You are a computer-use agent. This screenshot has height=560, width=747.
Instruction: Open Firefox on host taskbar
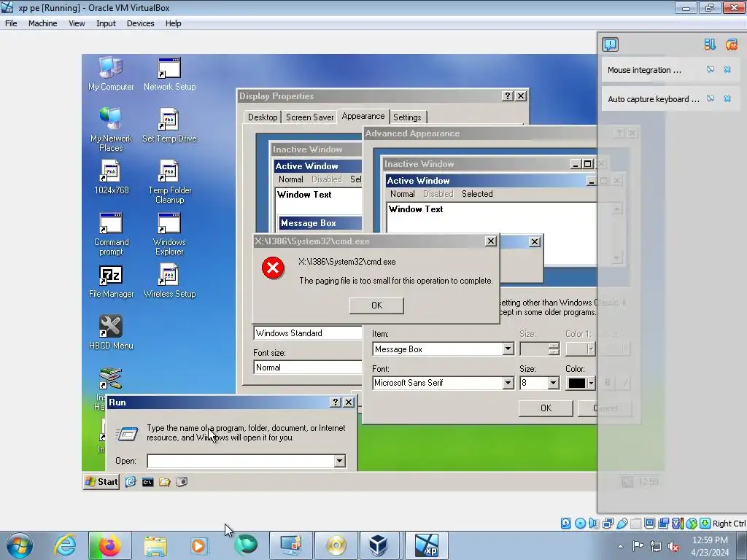(x=109, y=545)
